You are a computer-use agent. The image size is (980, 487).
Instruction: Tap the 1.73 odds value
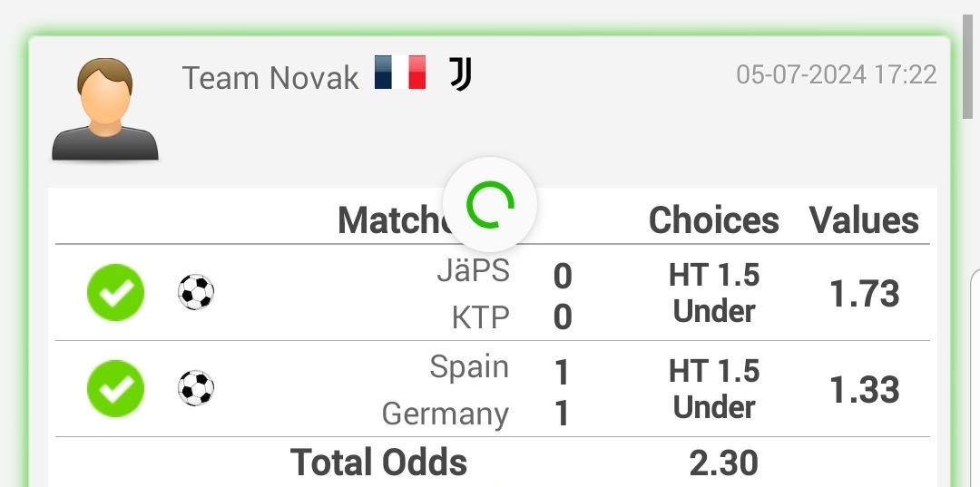point(865,294)
